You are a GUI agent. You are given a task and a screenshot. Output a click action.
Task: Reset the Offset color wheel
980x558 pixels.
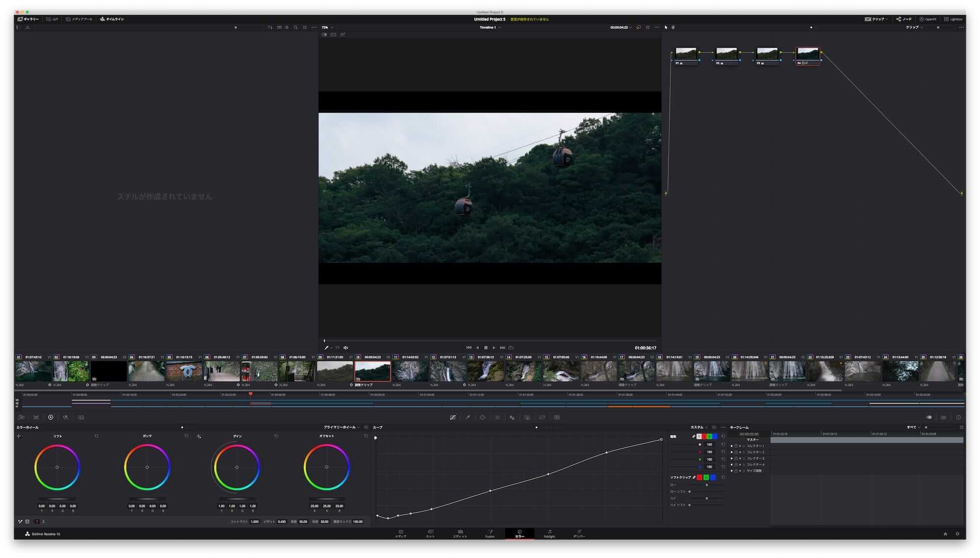click(x=366, y=436)
